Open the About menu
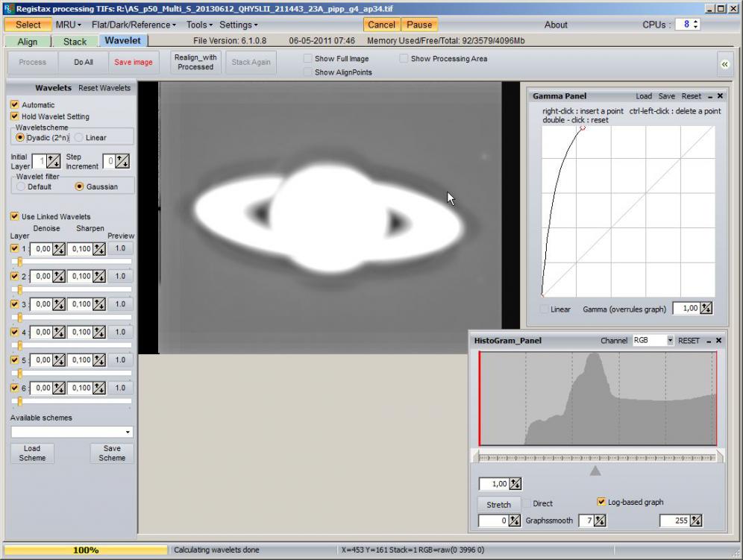 pyautogui.click(x=555, y=25)
